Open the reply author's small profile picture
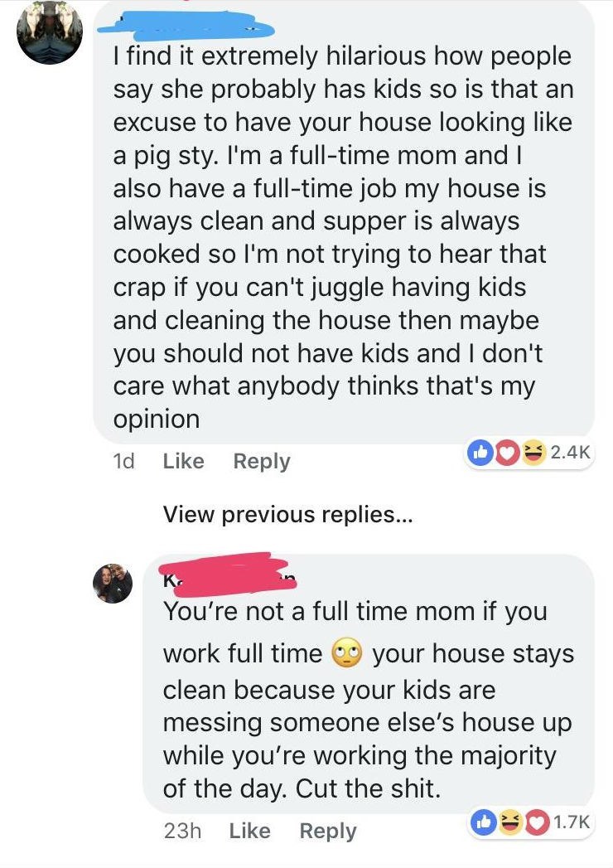The height and width of the screenshot is (868, 613). [x=112, y=583]
